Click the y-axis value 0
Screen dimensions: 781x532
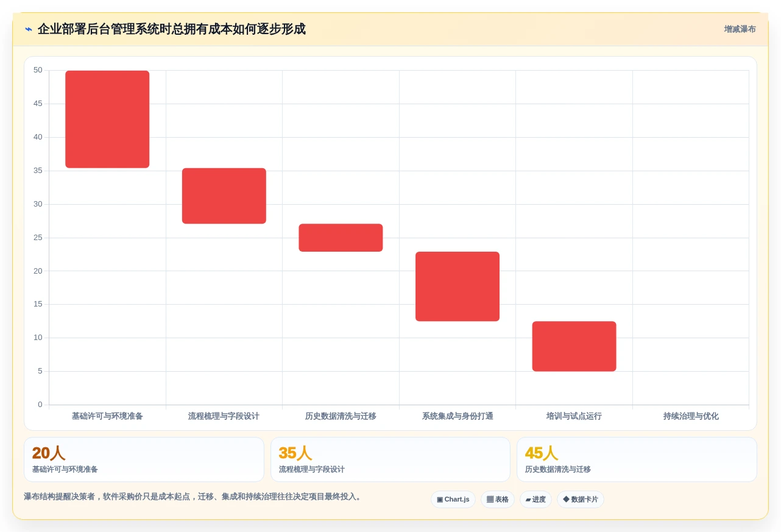40,405
